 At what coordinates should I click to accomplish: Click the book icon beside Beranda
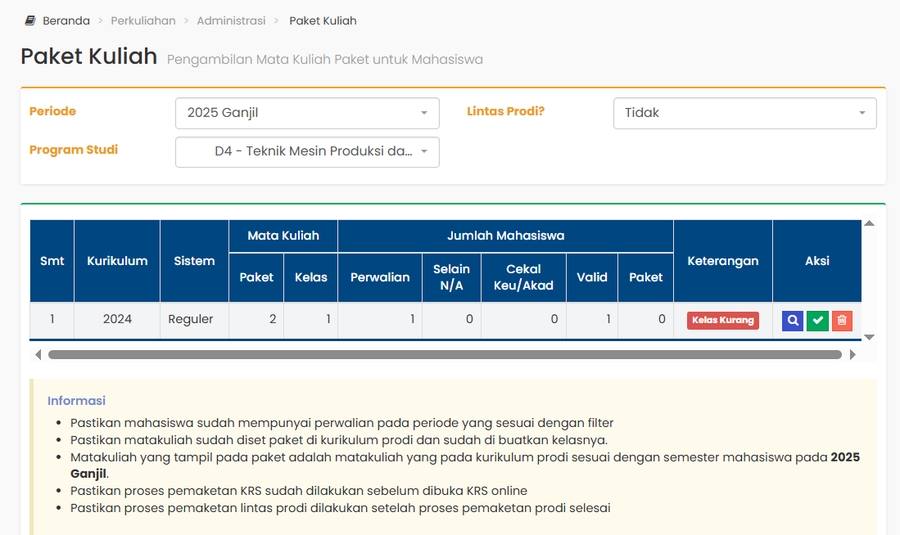30,21
